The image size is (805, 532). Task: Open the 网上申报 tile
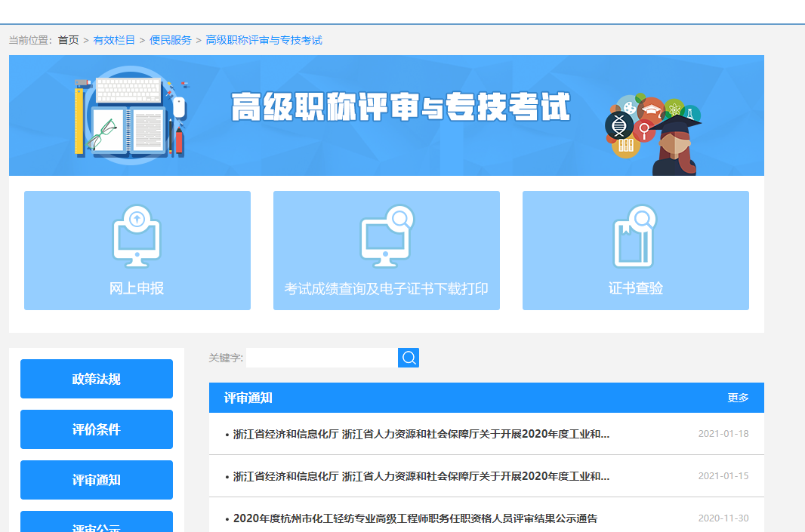(x=137, y=288)
